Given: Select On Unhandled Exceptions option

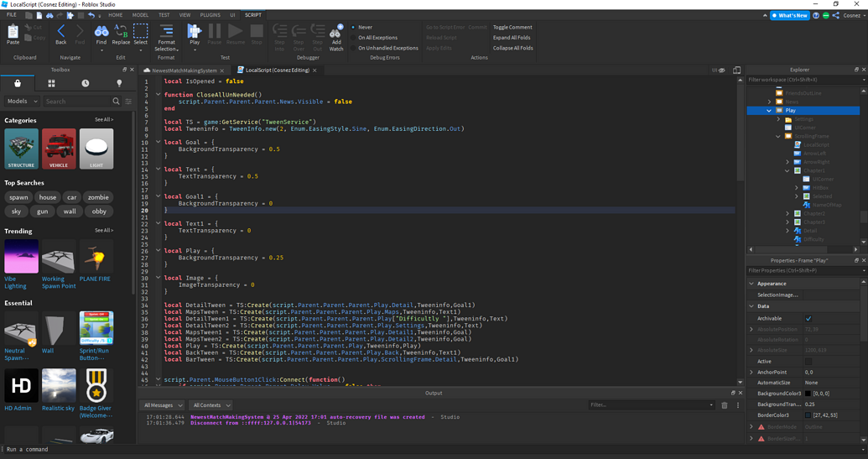Looking at the screenshot, I should pyautogui.click(x=353, y=48).
